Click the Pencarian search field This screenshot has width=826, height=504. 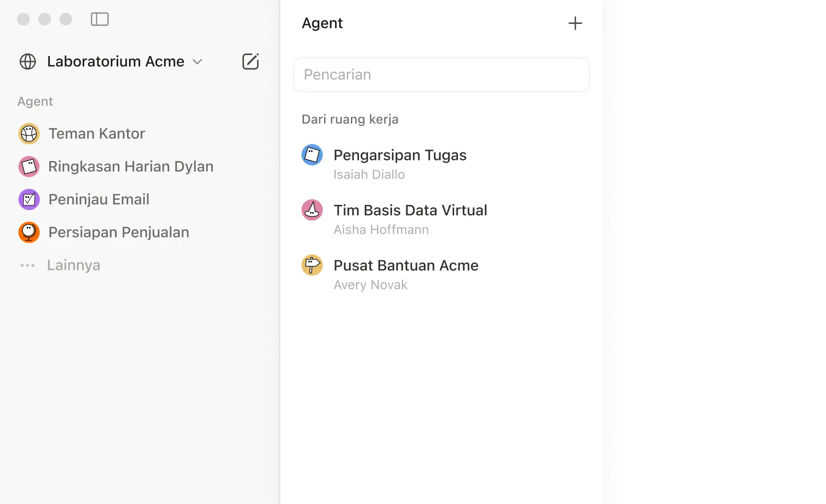pos(441,75)
